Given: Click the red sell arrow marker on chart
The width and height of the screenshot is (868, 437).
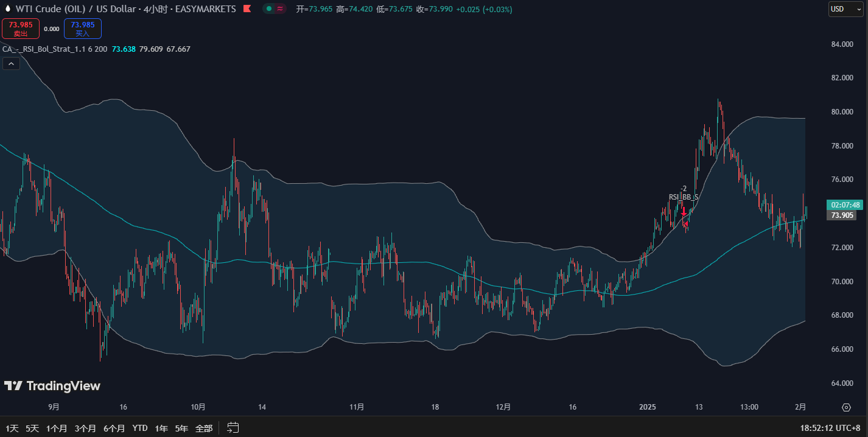Looking at the screenshot, I should pyautogui.click(x=684, y=212).
